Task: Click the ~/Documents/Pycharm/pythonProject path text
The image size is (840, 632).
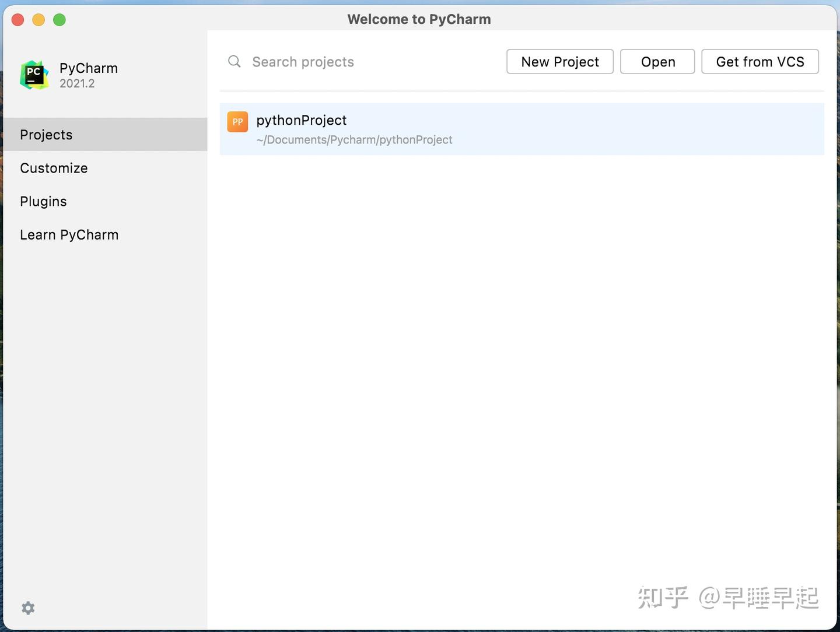Action: (354, 140)
